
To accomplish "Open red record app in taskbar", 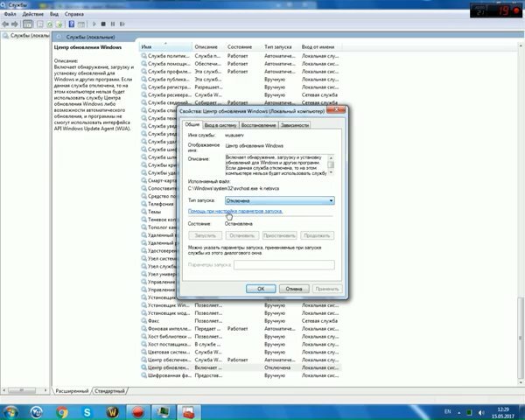I will tap(137, 412).
